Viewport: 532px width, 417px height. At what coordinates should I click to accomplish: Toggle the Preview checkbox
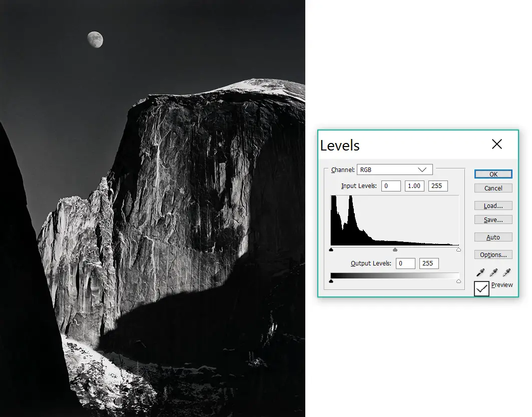pyautogui.click(x=481, y=288)
